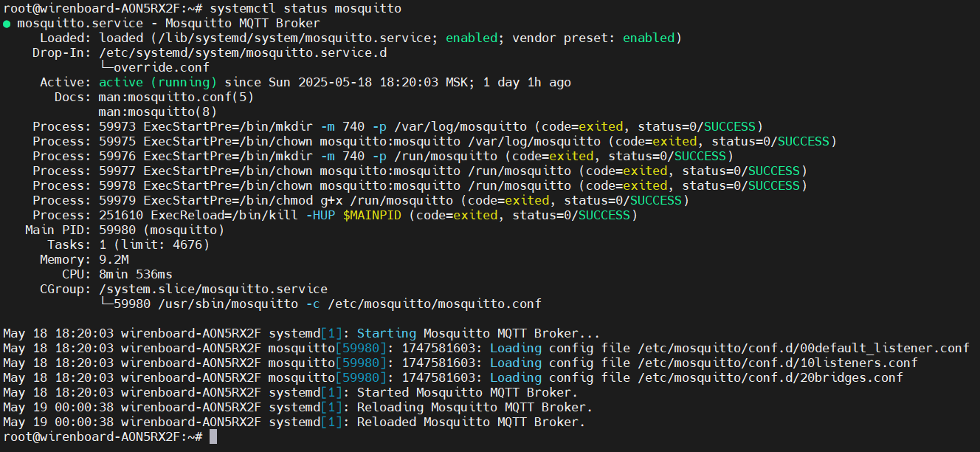Click the yellow $MAINPID variable
The image size is (980, 452).
click(372, 215)
